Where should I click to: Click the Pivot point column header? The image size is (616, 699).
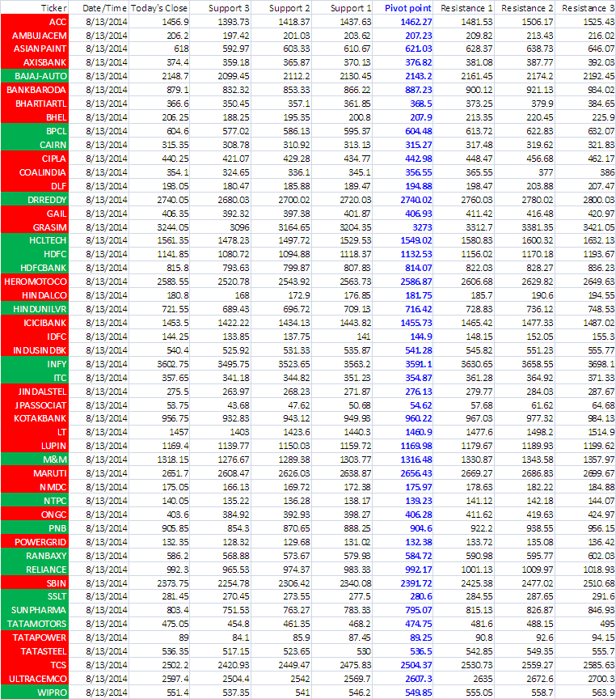(403, 7)
